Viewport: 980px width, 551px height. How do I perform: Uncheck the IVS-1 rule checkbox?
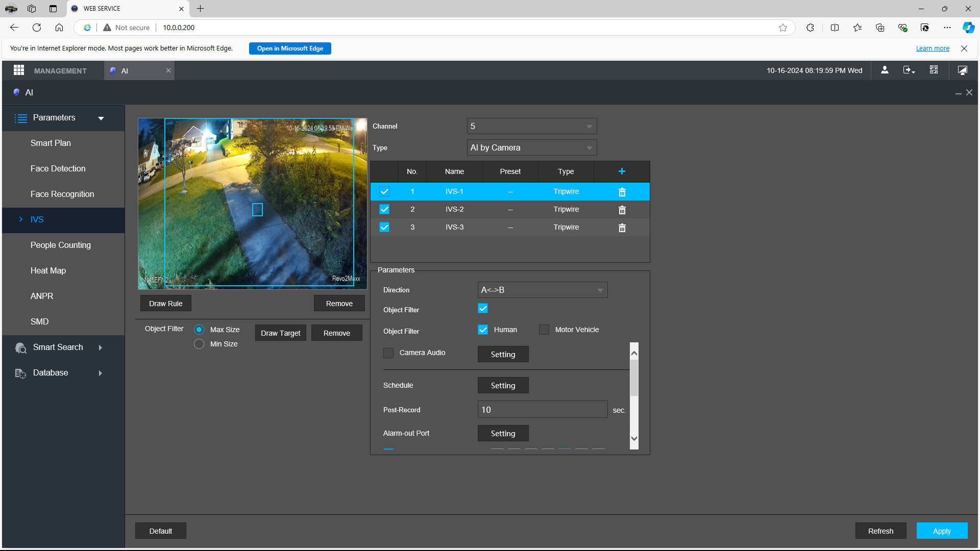click(x=384, y=192)
